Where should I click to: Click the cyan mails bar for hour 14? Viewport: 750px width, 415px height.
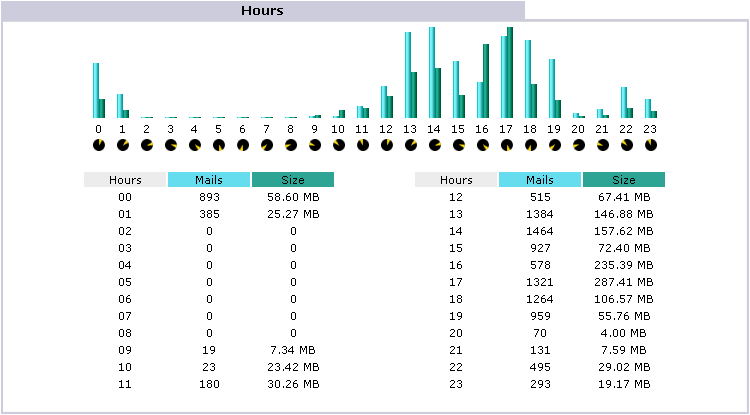pos(432,73)
